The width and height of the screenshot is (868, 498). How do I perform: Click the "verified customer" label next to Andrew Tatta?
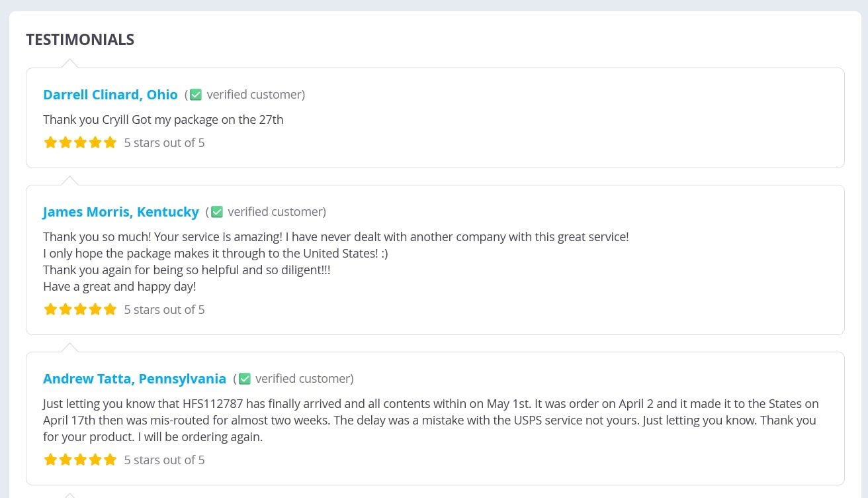click(x=304, y=379)
